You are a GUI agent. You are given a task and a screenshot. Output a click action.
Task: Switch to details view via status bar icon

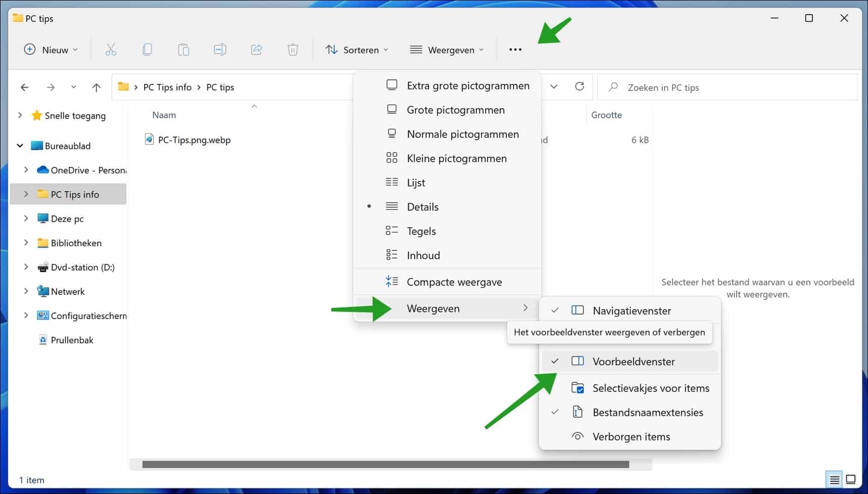point(834,479)
